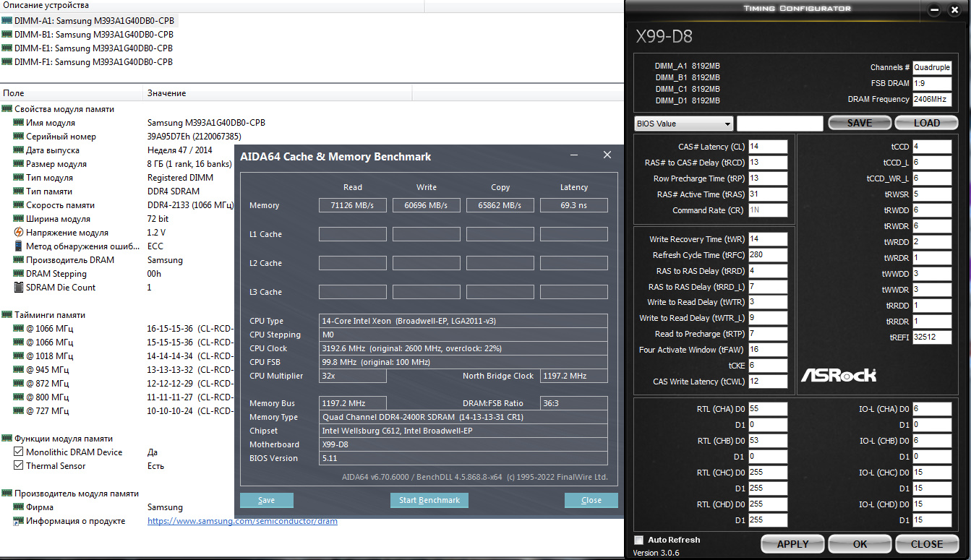Click the Write Recovery Time (tWR) field
The image size is (971, 560).
(x=768, y=239)
